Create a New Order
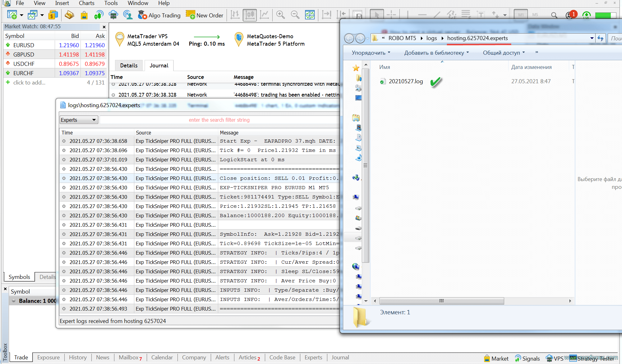This screenshot has height=364, width=622. pyautogui.click(x=205, y=15)
